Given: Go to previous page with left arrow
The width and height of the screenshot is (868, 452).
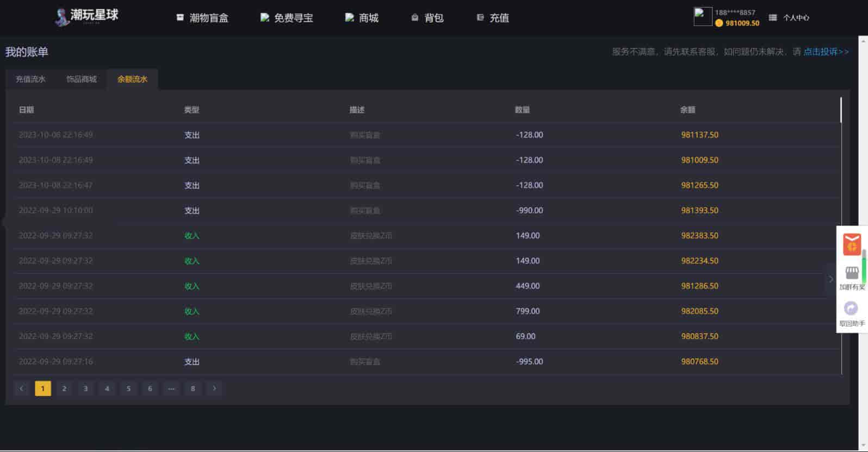Looking at the screenshot, I should coord(22,388).
